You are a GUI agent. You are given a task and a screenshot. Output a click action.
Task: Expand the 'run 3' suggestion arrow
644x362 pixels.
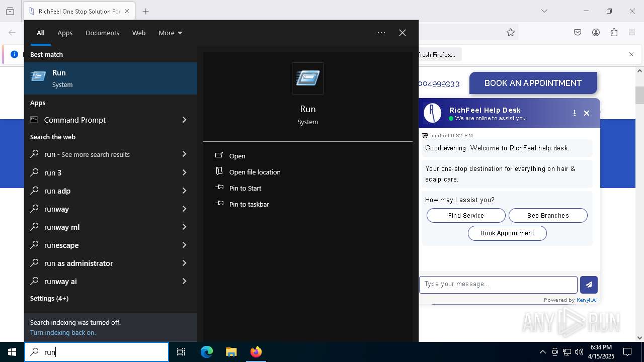point(184,172)
